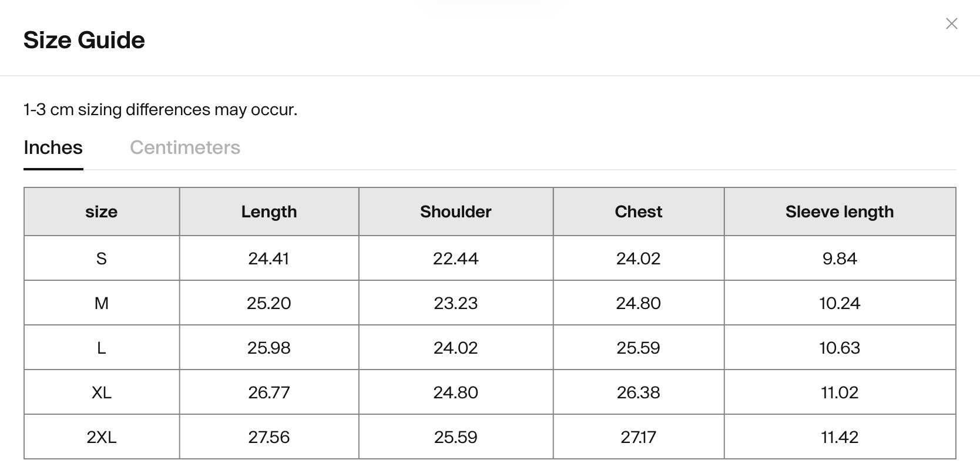Click the sizing differences note text
Viewport: 980px width, 470px height.
pyautogui.click(x=160, y=110)
